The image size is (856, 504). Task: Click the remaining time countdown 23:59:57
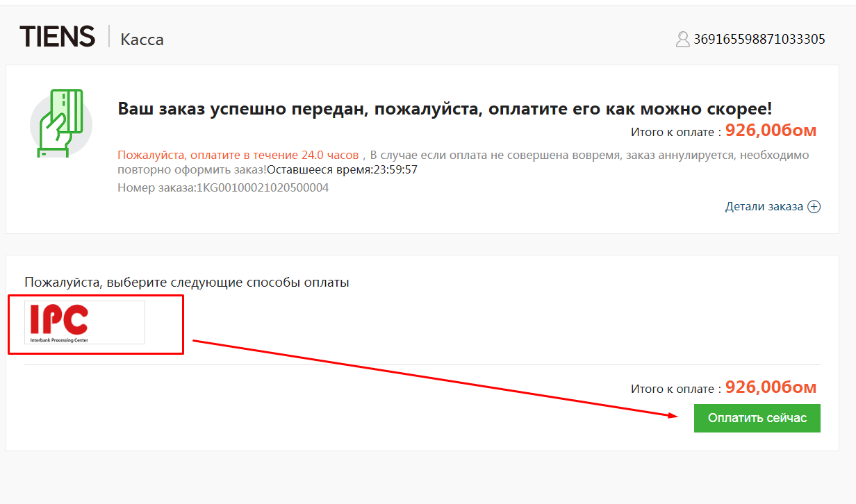(x=394, y=169)
